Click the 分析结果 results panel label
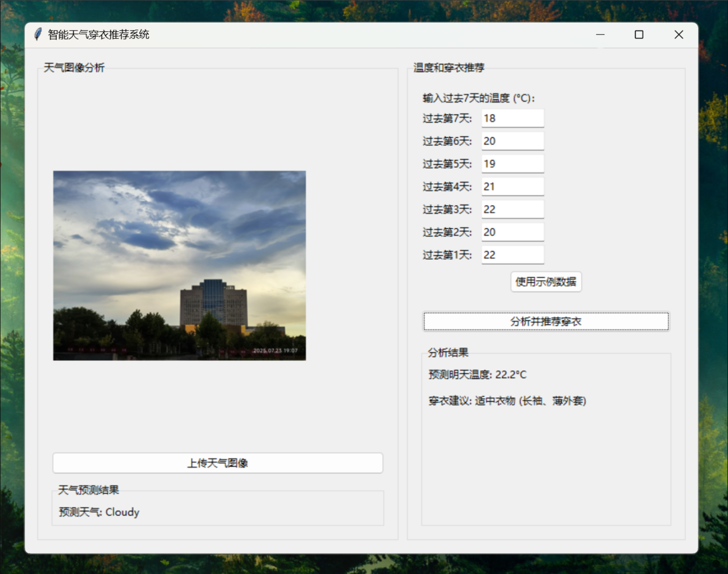 [x=448, y=352]
